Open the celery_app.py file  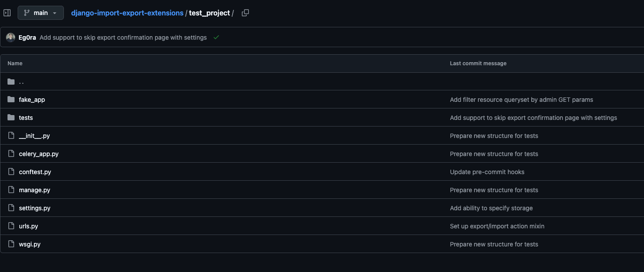click(39, 154)
